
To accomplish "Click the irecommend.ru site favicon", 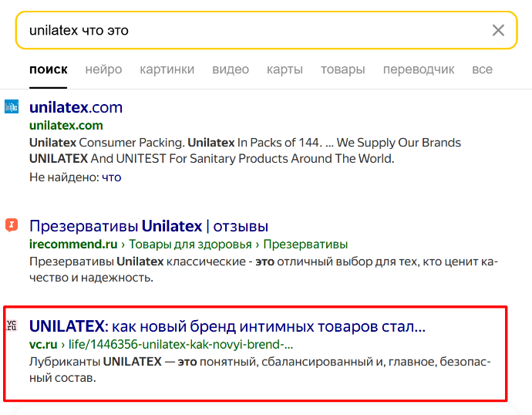I will coord(12,225).
